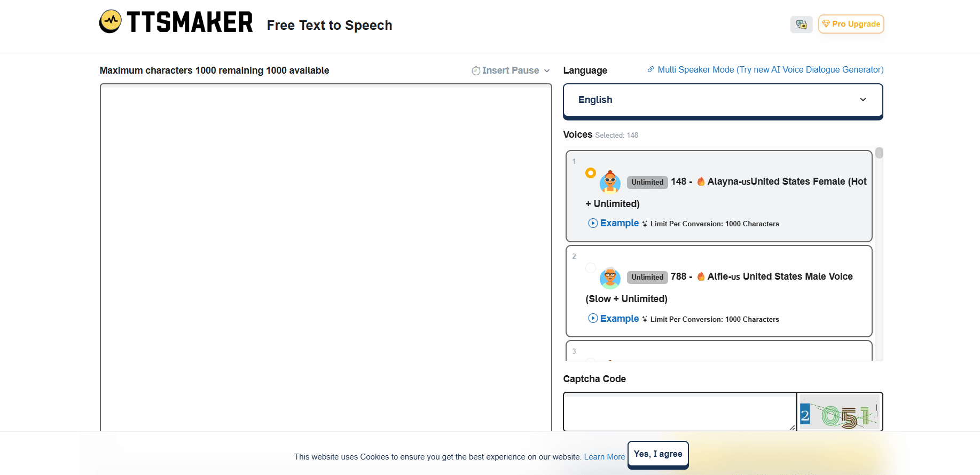The height and width of the screenshot is (475, 980).
Task: Open the Learn More cookie link
Action: [x=604, y=457]
